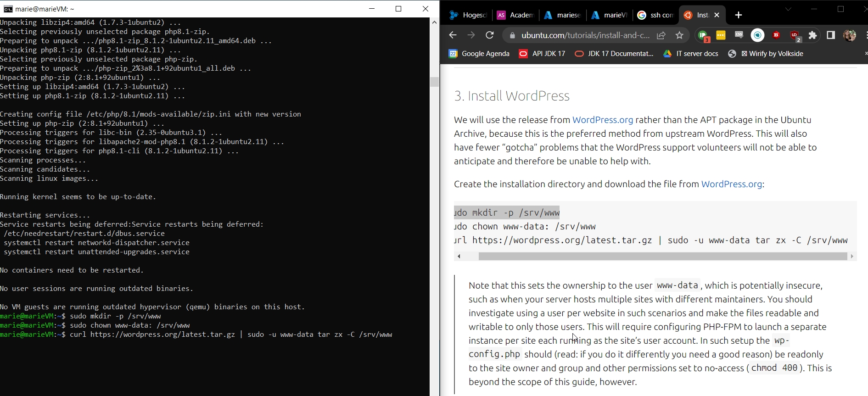The width and height of the screenshot is (868, 396).
Task: Switch to the marieVM Azure tab
Action: click(609, 15)
